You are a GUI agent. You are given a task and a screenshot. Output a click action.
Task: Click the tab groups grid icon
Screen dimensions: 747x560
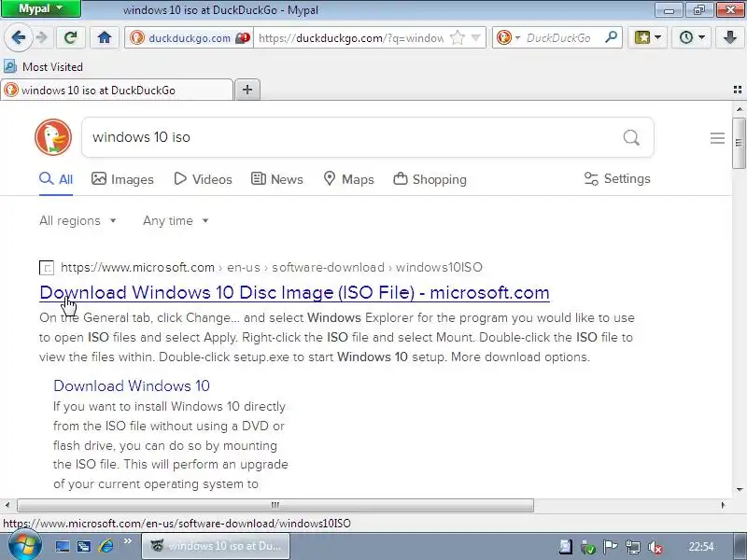(x=738, y=90)
